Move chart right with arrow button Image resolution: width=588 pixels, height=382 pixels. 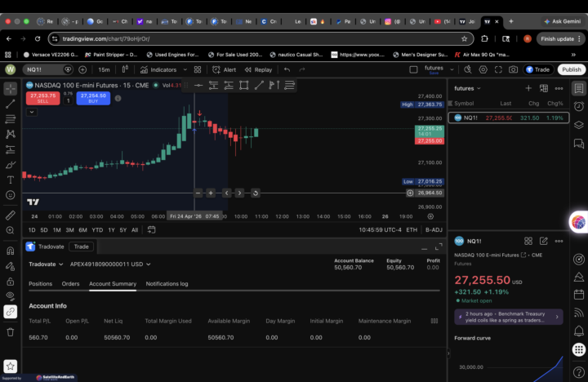(x=239, y=193)
